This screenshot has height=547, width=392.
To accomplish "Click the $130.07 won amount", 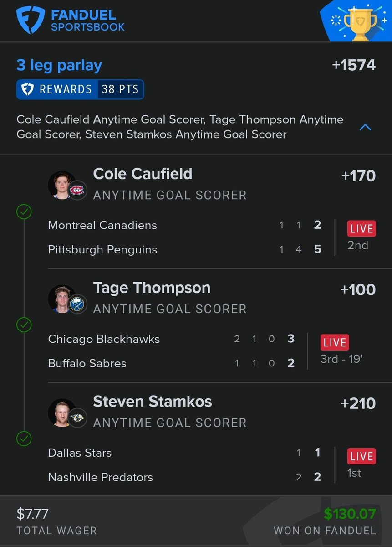I will click(x=350, y=514).
